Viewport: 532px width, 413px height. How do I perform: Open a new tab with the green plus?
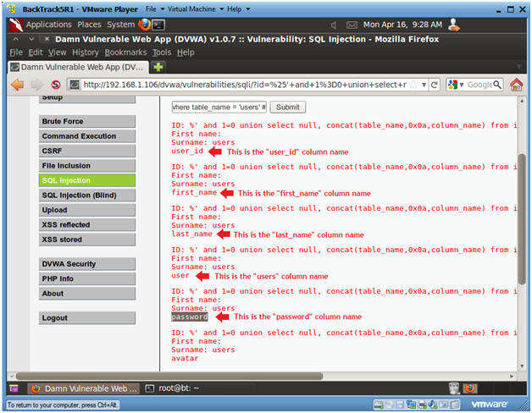158,67
